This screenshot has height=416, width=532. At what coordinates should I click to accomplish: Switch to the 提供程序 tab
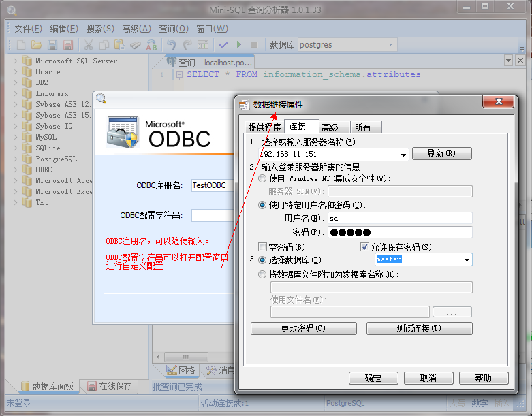click(x=264, y=127)
